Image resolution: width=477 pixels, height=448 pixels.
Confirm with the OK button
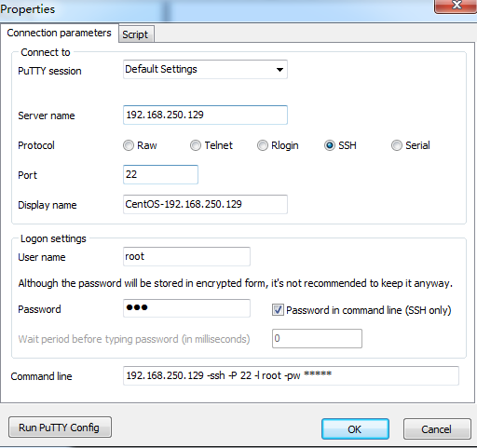(x=355, y=429)
